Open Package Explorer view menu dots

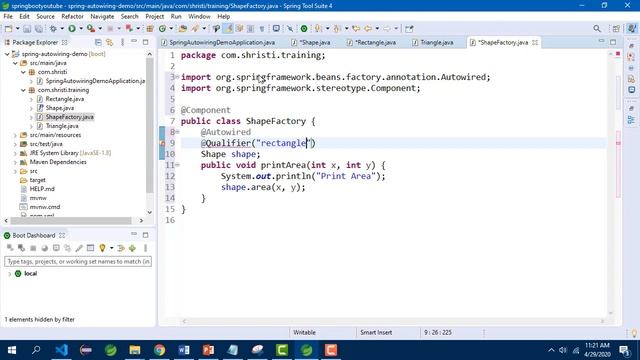click(122, 42)
